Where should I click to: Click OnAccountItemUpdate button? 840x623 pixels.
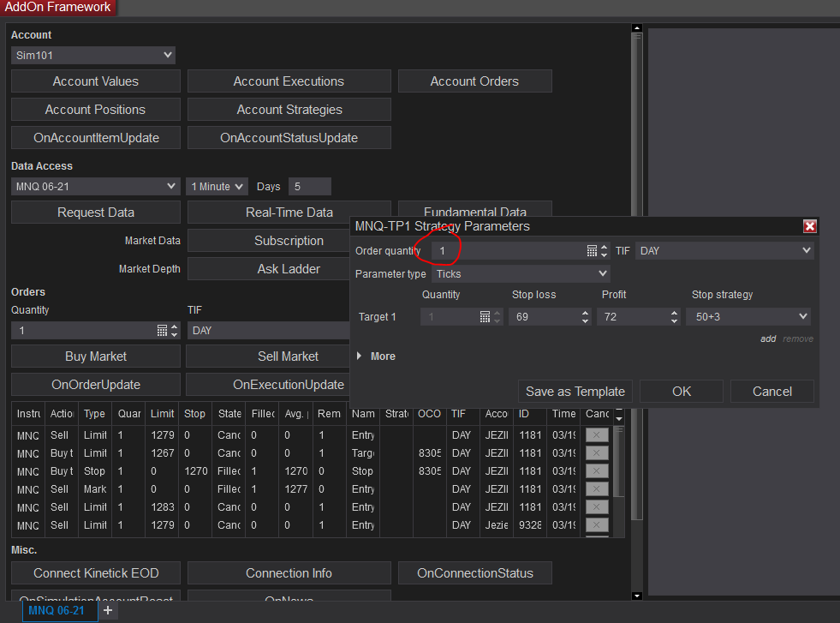pos(95,138)
